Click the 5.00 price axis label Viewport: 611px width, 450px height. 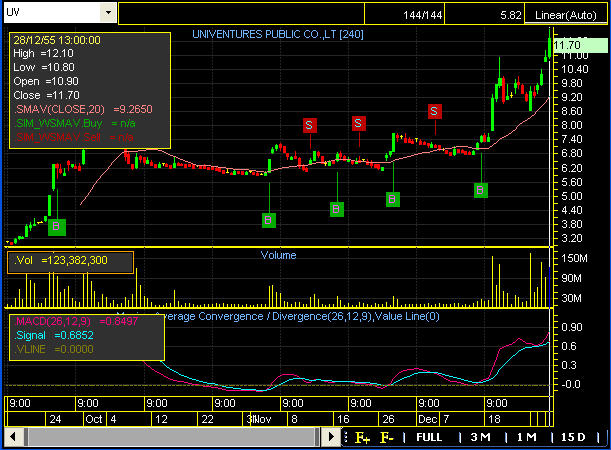tap(572, 196)
